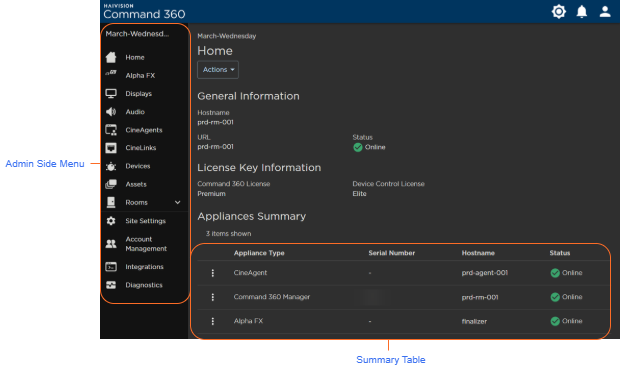The image size is (620, 365).
Task: Open settings via top bar gear icon
Action: coord(559,11)
